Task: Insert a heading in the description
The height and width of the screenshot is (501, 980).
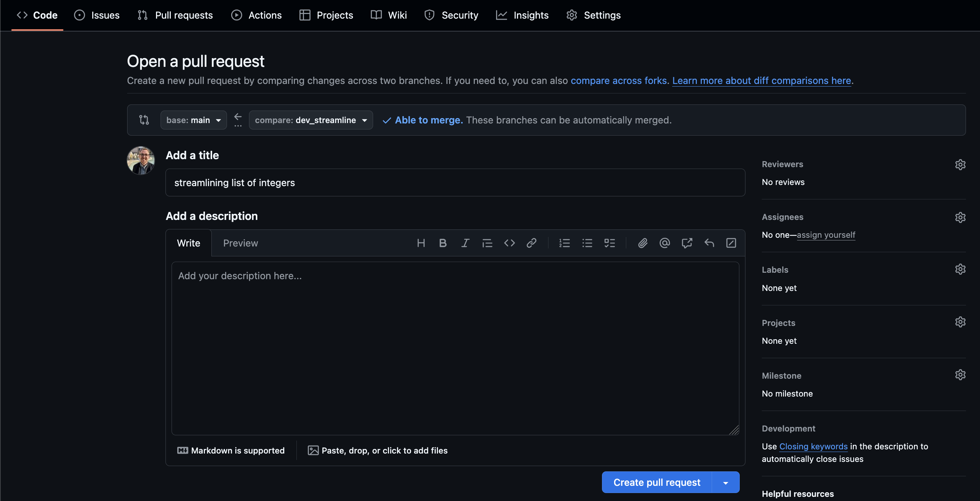Action: (421, 243)
